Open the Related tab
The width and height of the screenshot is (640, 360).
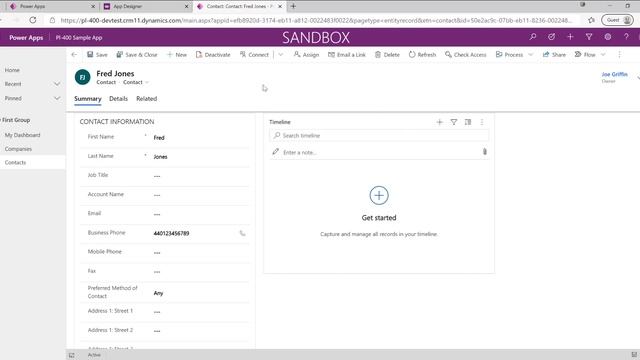(147, 99)
